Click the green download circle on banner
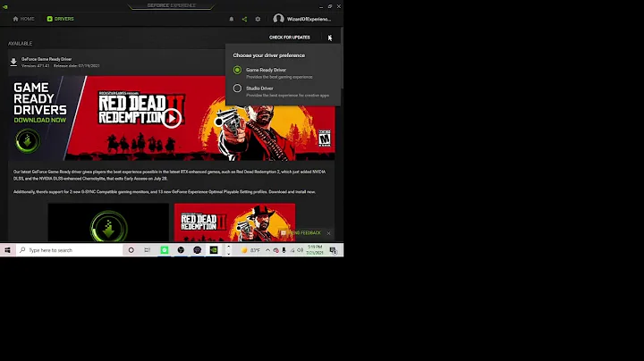Viewport: 644px width, 361px height. click(x=28, y=140)
